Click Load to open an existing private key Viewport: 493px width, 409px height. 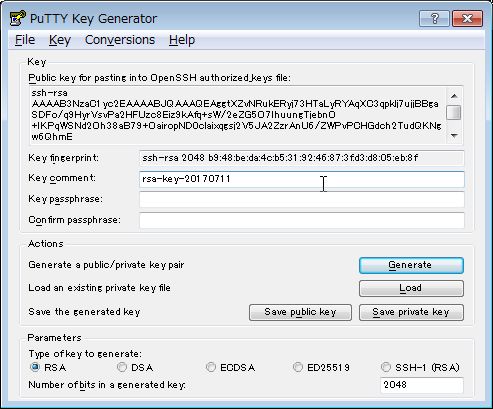(x=411, y=288)
